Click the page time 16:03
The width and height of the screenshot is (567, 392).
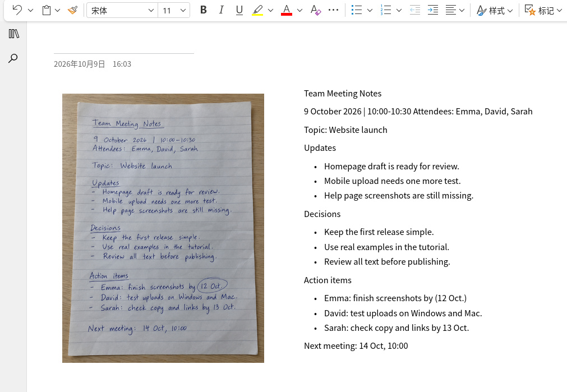click(122, 64)
